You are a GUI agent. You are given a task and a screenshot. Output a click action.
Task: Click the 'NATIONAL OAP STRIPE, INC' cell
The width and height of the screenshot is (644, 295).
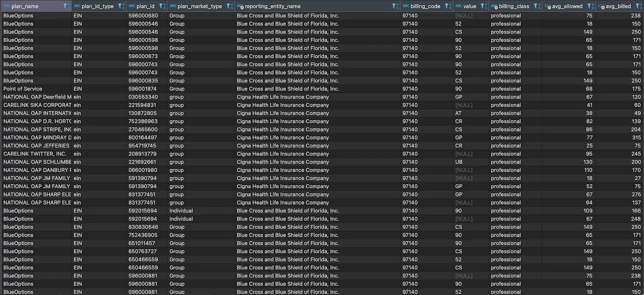pos(37,129)
